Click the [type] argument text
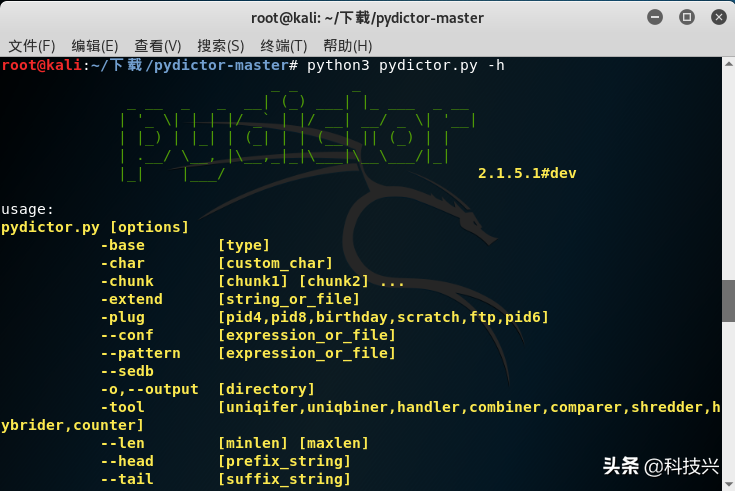The image size is (735, 491). point(244,245)
